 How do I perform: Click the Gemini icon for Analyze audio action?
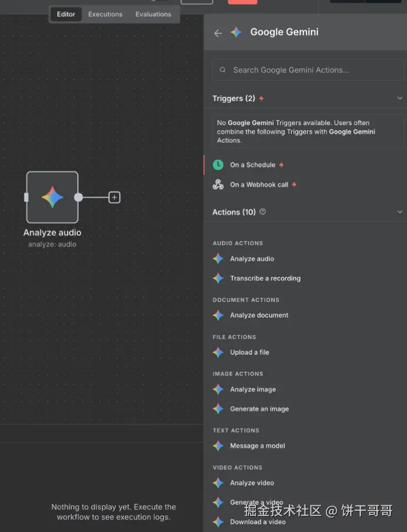218,259
